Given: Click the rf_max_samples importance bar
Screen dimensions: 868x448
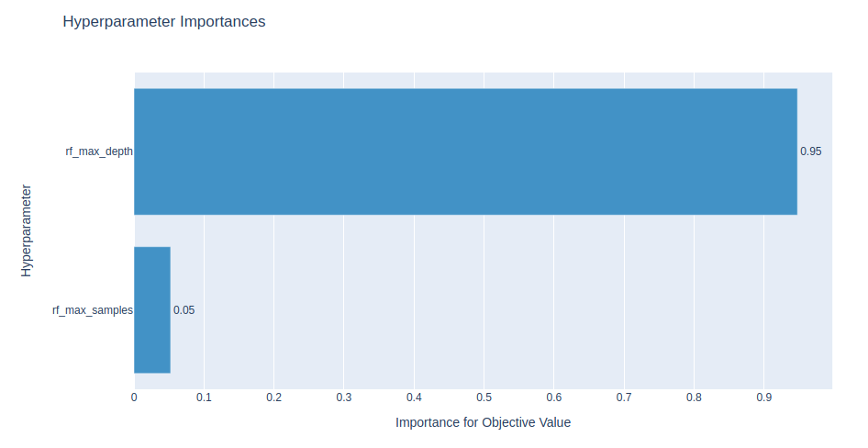Looking at the screenshot, I should click(x=152, y=310).
